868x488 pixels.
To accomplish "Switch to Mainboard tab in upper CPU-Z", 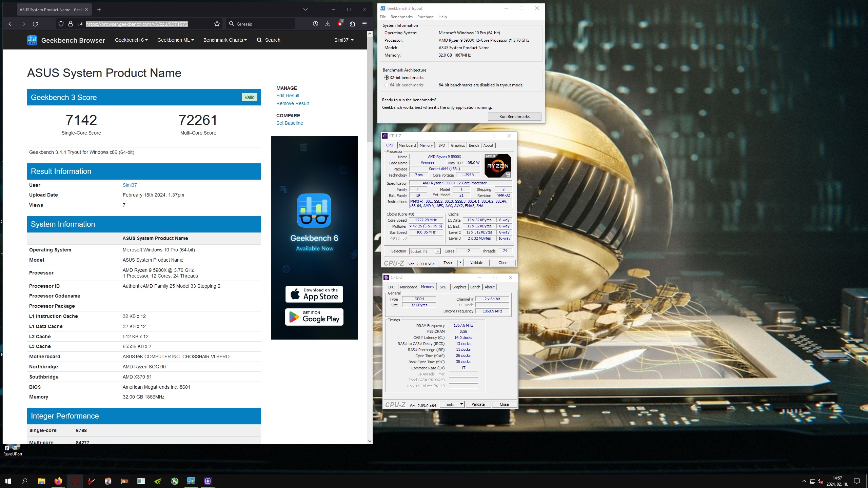I will click(x=407, y=145).
